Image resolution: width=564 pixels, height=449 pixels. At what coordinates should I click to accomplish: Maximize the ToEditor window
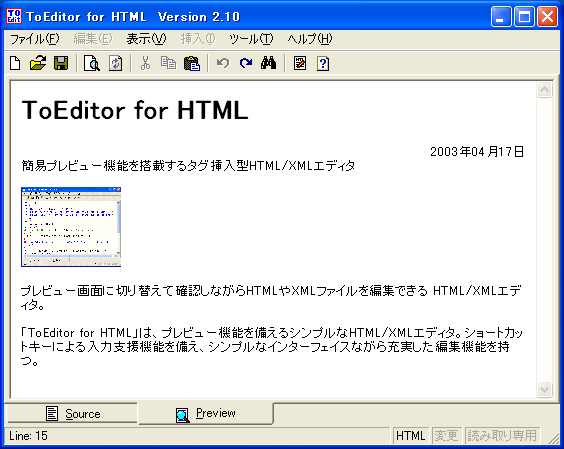pyautogui.click(x=524, y=17)
